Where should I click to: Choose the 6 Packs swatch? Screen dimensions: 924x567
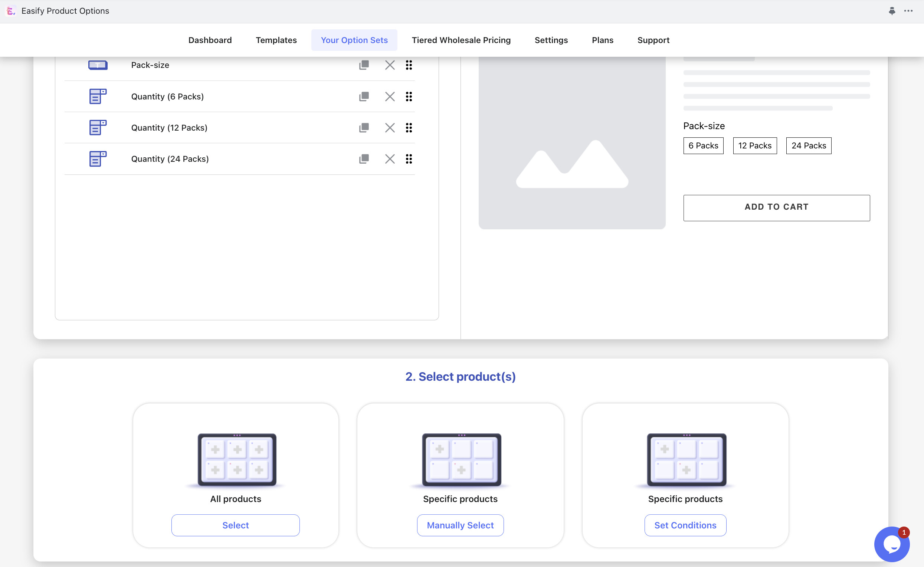pos(703,145)
